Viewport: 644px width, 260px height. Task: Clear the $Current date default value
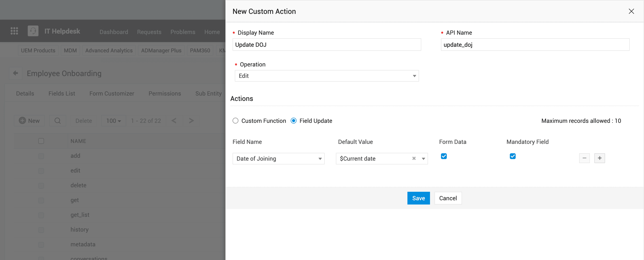point(414,158)
